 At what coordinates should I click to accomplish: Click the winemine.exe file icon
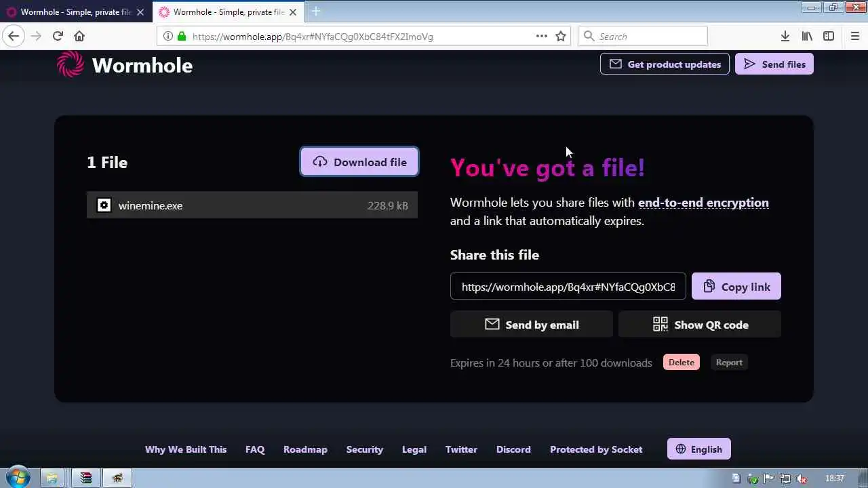pos(104,205)
